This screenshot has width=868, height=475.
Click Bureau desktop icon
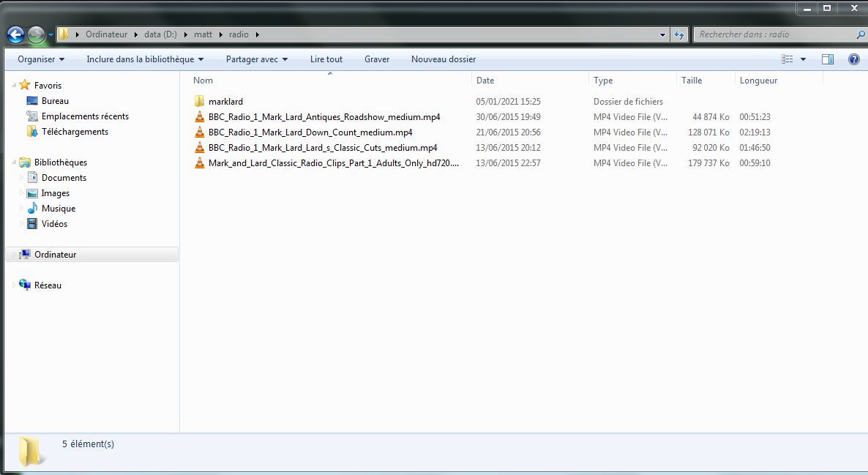32,101
